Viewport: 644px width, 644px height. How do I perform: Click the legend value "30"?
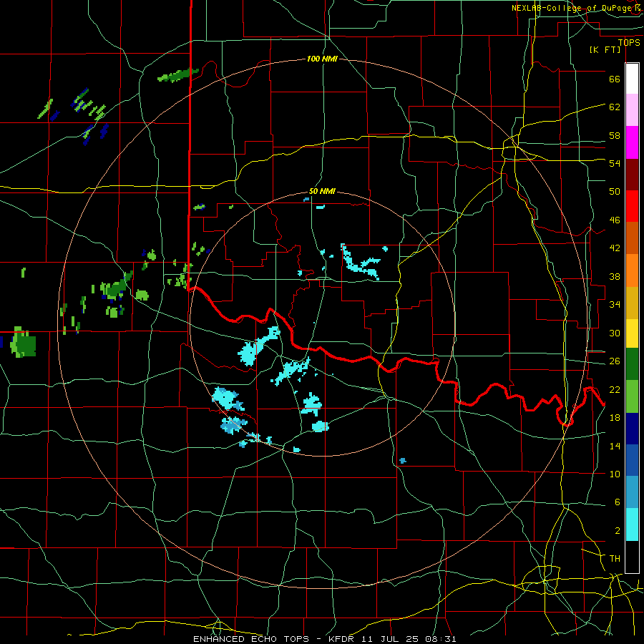pos(615,333)
